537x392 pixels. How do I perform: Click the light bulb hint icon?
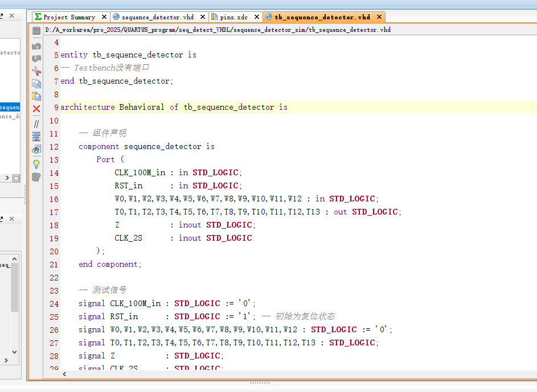36,164
